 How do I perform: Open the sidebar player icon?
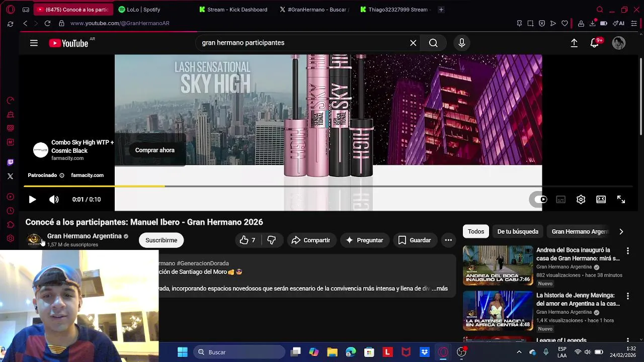10,197
